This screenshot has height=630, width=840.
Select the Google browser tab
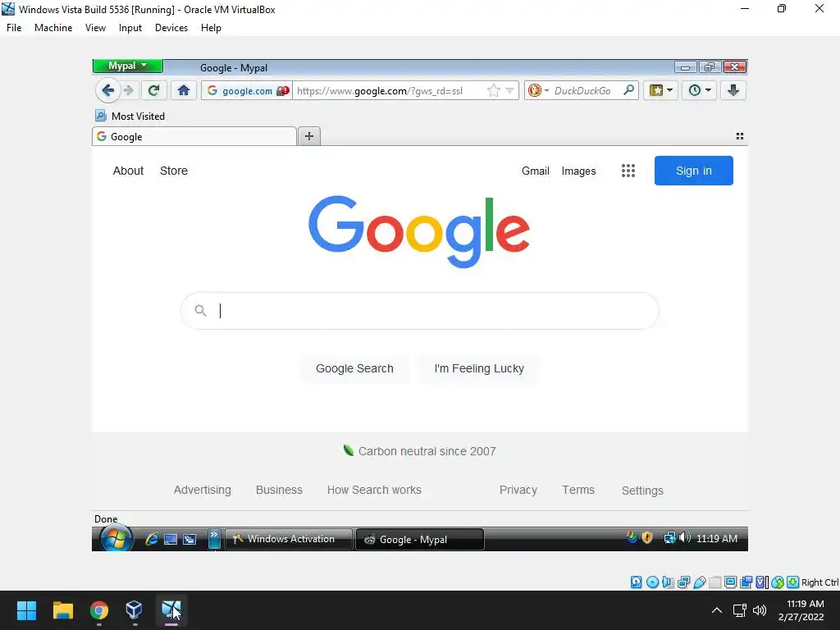coord(194,137)
